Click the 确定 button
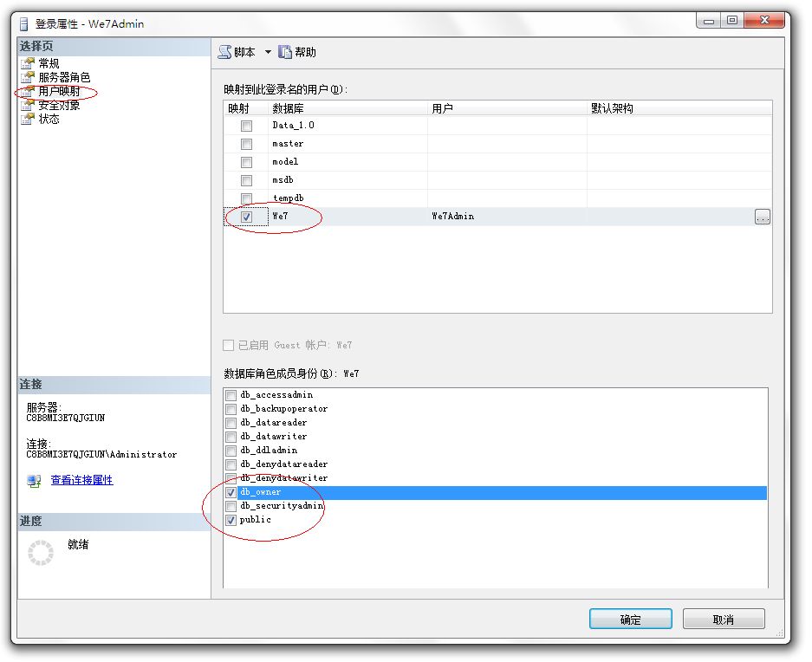This screenshot has width=812, height=662. (631, 619)
